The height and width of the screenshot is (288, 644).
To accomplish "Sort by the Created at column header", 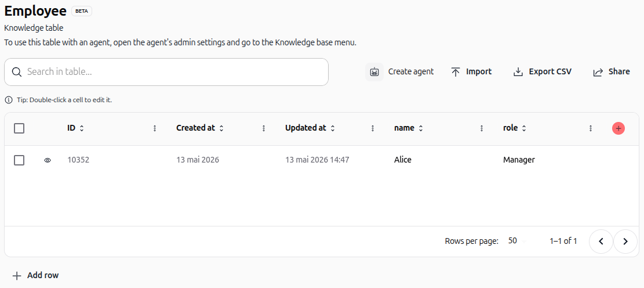I will (200, 128).
